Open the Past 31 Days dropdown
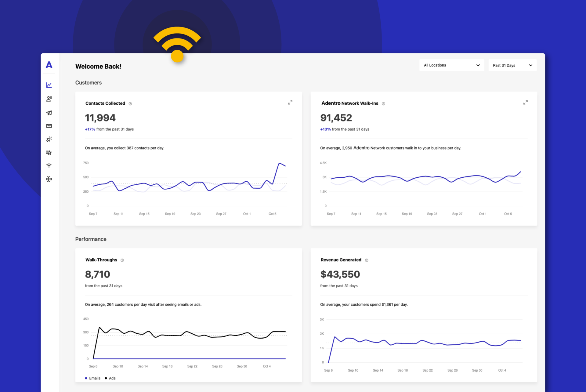 pyautogui.click(x=512, y=65)
